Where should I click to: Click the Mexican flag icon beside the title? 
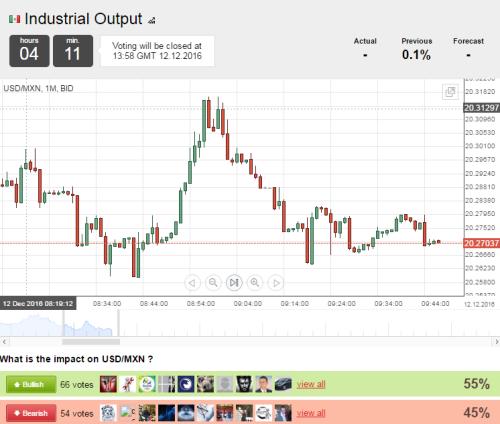[x=14, y=19]
